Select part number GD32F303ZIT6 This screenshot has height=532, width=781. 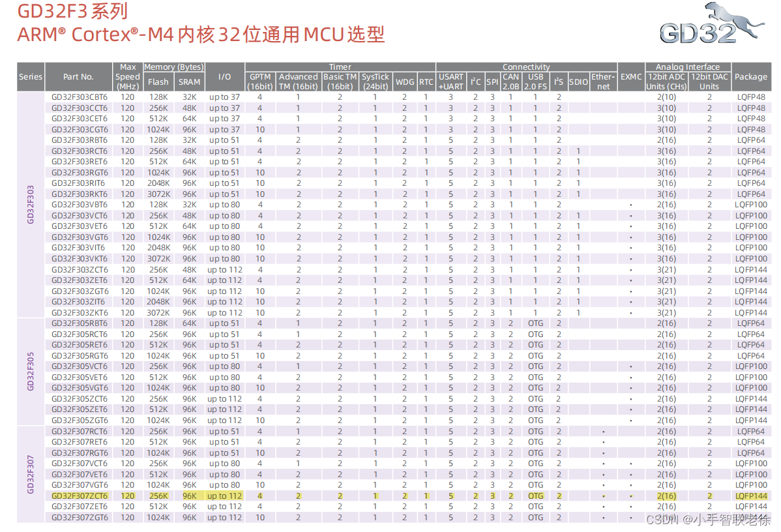coord(78,302)
